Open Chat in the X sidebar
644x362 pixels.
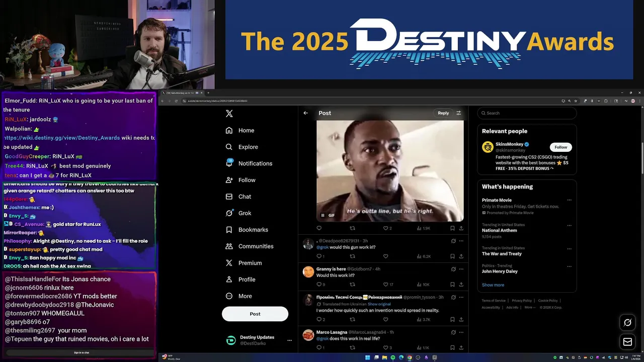click(238, 197)
